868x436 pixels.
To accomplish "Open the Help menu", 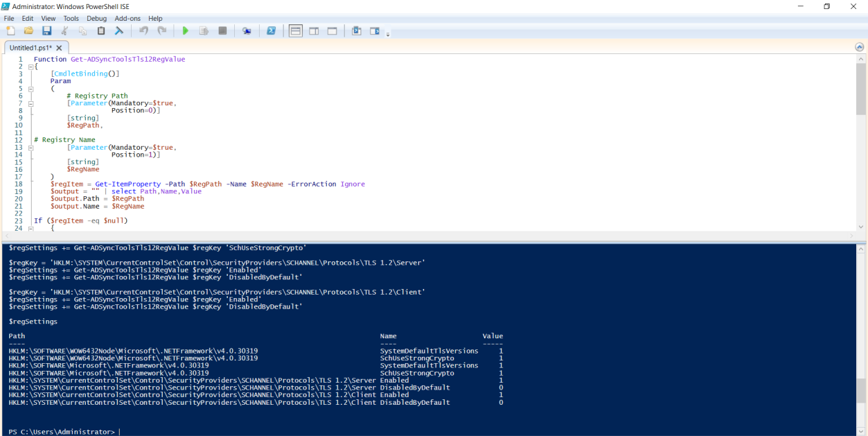I will coord(155,18).
